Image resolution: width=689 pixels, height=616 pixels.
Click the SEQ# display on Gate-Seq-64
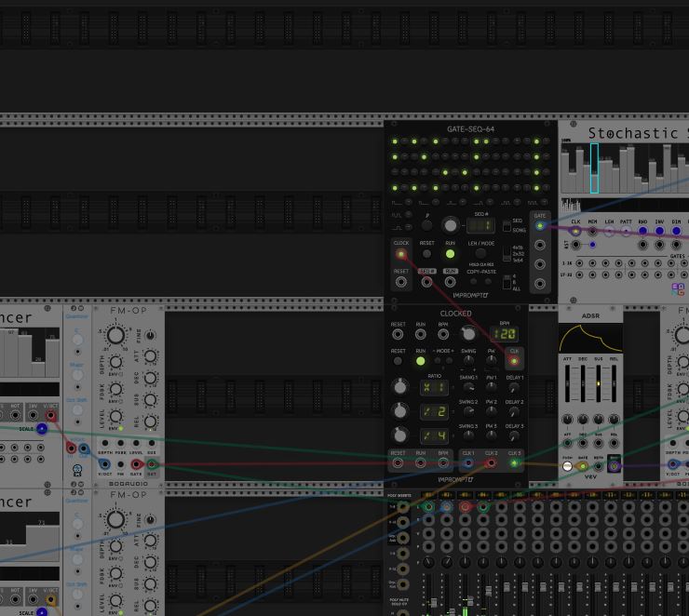point(480,226)
